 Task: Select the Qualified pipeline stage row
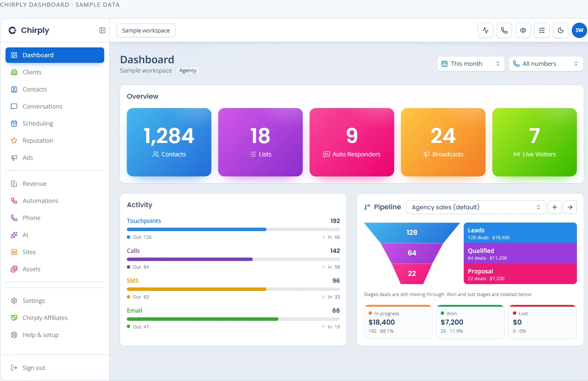[x=520, y=253]
